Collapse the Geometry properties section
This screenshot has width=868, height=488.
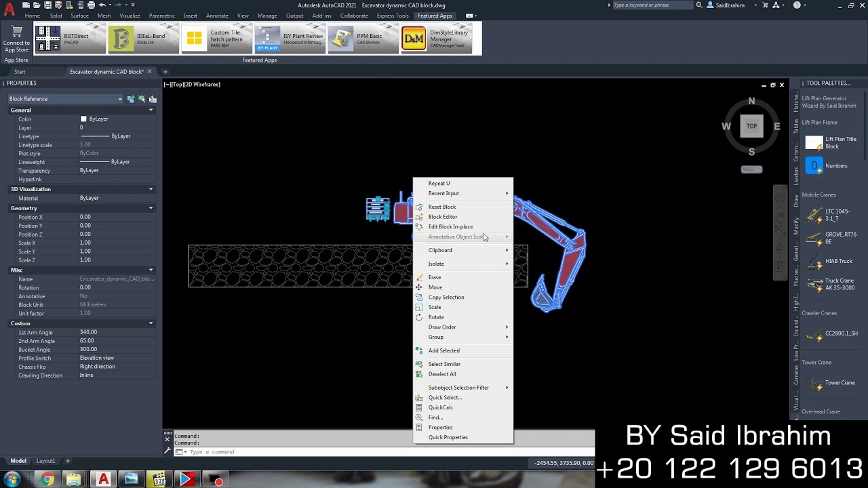(x=151, y=208)
